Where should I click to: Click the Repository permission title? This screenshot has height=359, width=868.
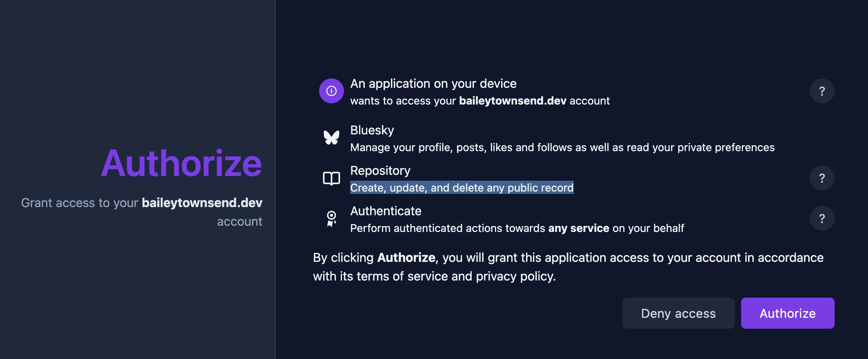pos(380,171)
